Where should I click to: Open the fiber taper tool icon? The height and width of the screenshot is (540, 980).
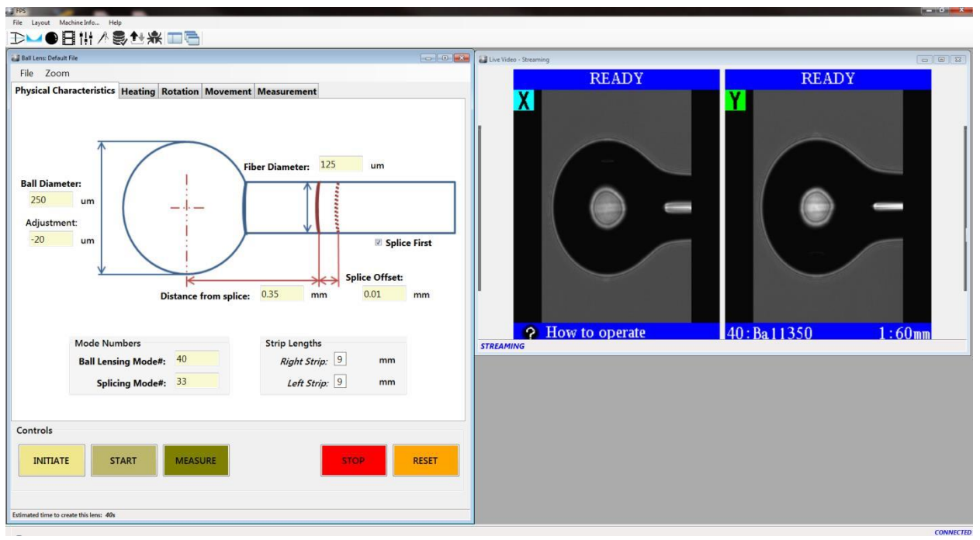[17, 37]
